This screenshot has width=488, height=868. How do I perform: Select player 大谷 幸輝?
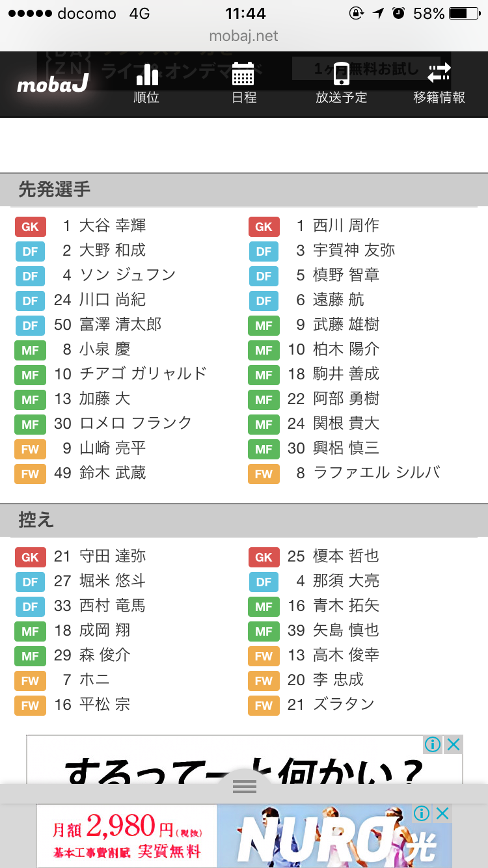tap(113, 226)
